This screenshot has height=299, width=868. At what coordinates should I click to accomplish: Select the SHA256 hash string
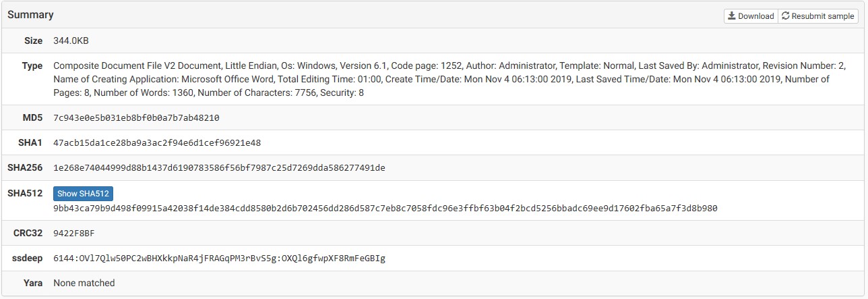(219, 168)
